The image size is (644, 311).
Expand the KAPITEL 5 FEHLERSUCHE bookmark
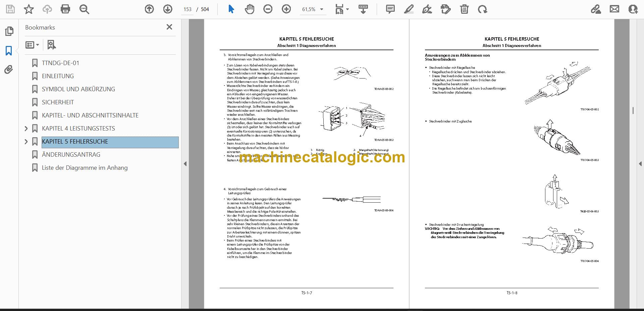click(26, 142)
